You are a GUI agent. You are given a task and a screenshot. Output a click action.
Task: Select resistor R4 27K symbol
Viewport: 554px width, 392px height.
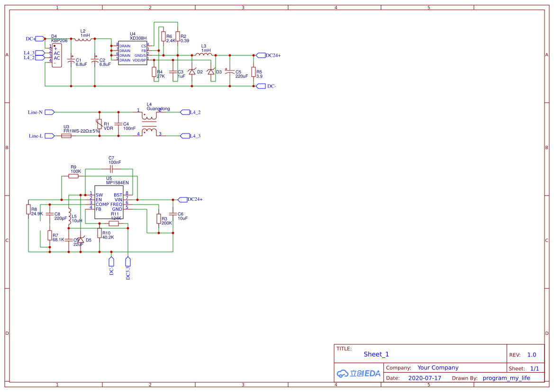click(154, 72)
